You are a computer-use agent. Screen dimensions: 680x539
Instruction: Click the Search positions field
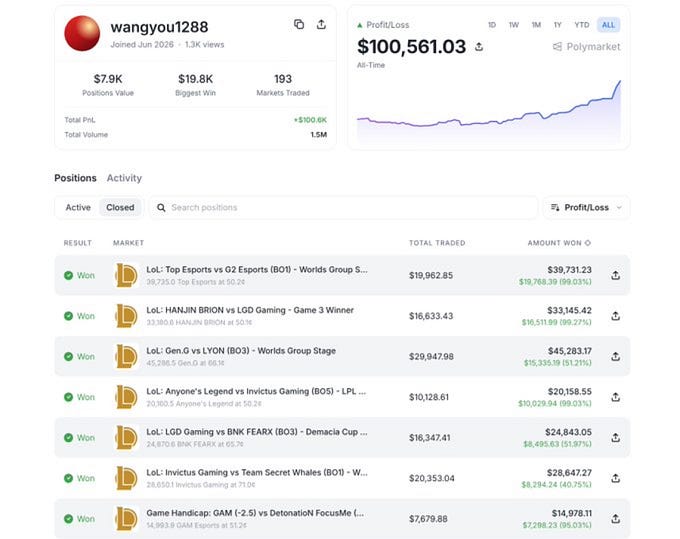pos(343,207)
